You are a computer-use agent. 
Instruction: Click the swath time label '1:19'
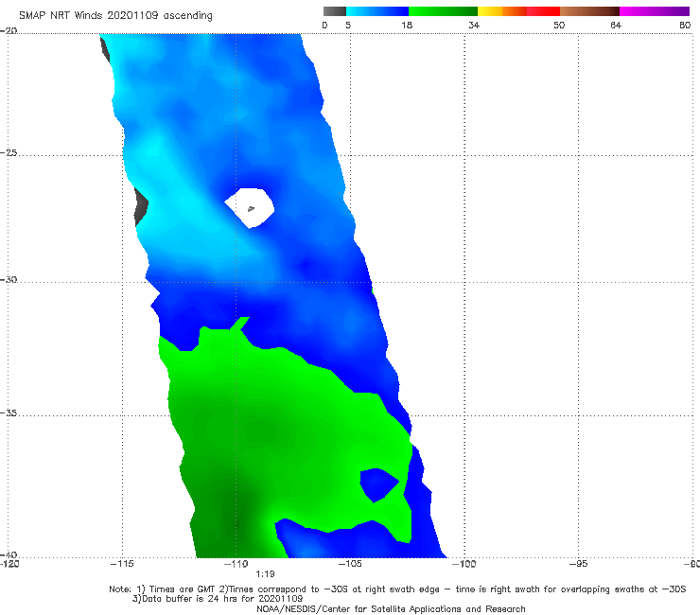[265, 574]
